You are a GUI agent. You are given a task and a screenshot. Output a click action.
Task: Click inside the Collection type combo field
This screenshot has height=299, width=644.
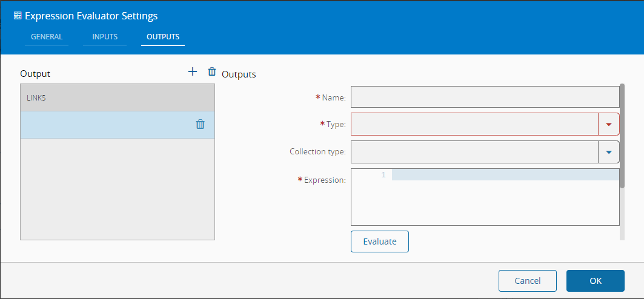coord(474,152)
